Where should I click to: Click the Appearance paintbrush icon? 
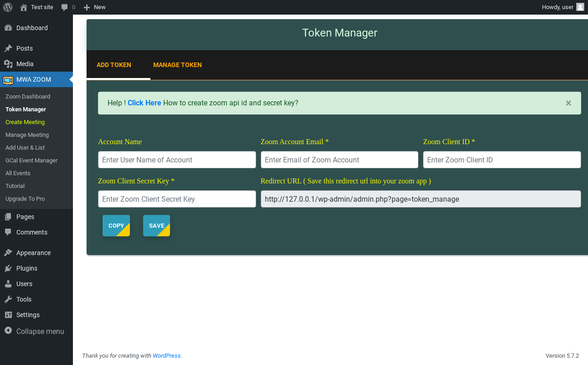[8, 253]
